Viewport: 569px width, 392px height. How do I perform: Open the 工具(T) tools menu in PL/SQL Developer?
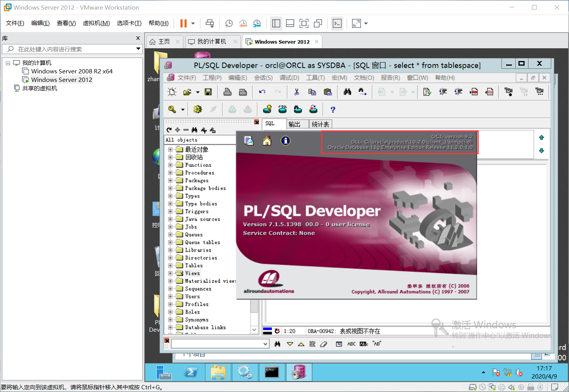pyautogui.click(x=315, y=78)
